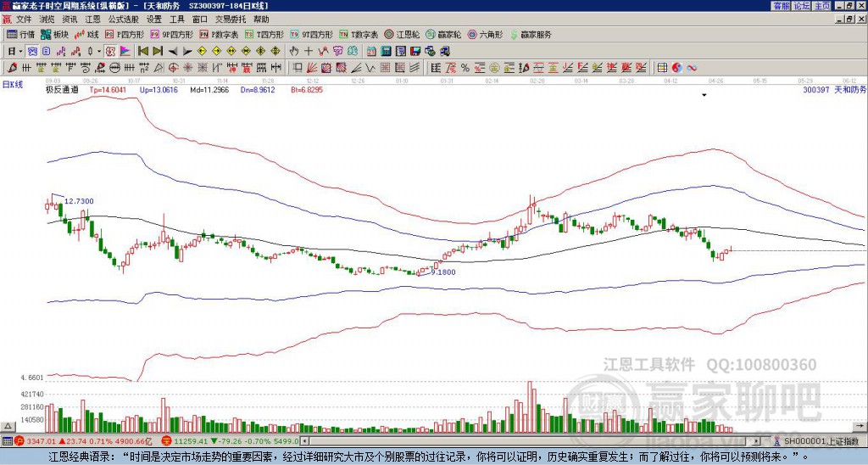Viewport: 868px width, 465px height.
Task: Click the 3347.01 Shanghai index status value
Action: click(42, 441)
